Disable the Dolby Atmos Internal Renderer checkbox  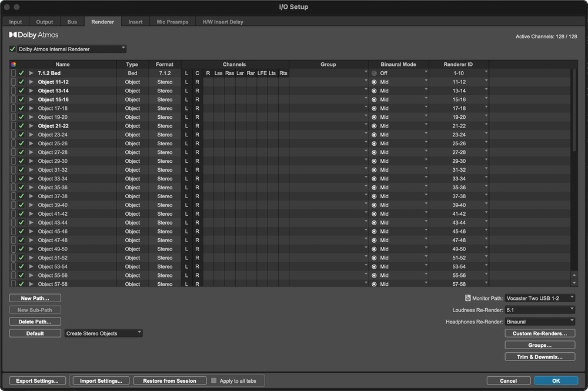[x=13, y=49]
